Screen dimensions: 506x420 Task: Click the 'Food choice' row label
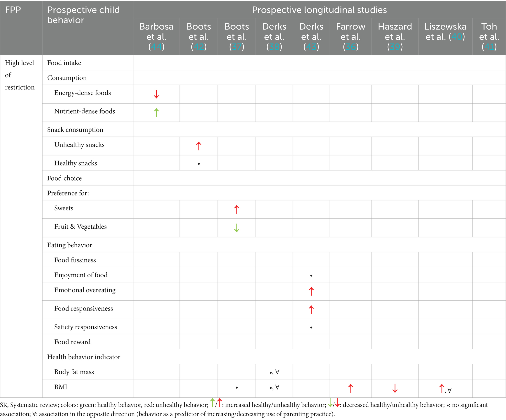pos(65,178)
